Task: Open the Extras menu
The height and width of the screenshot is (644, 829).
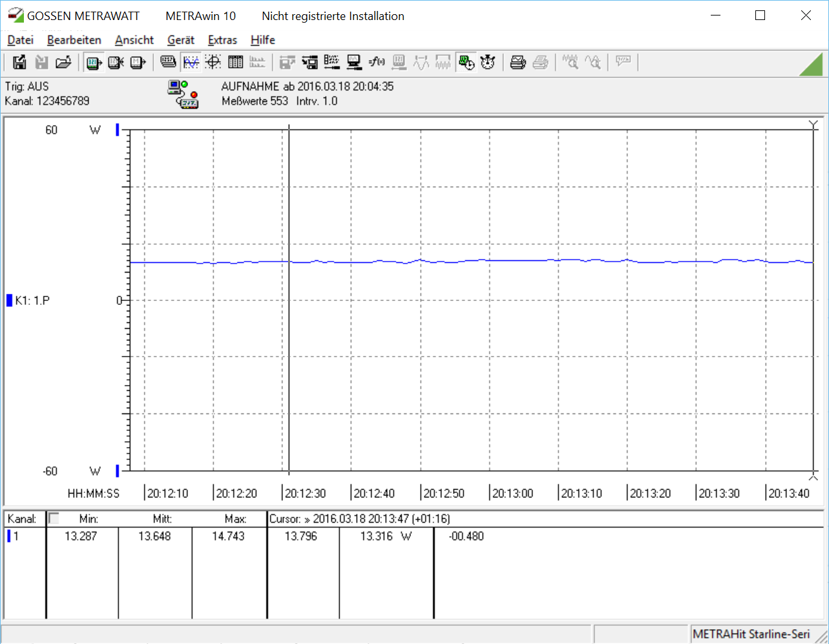Action: [x=222, y=40]
